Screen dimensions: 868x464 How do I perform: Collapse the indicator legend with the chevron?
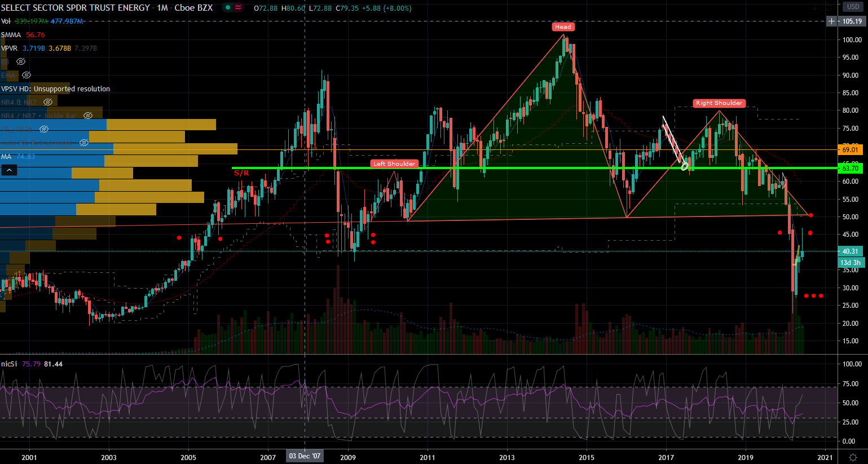tap(9, 170)
